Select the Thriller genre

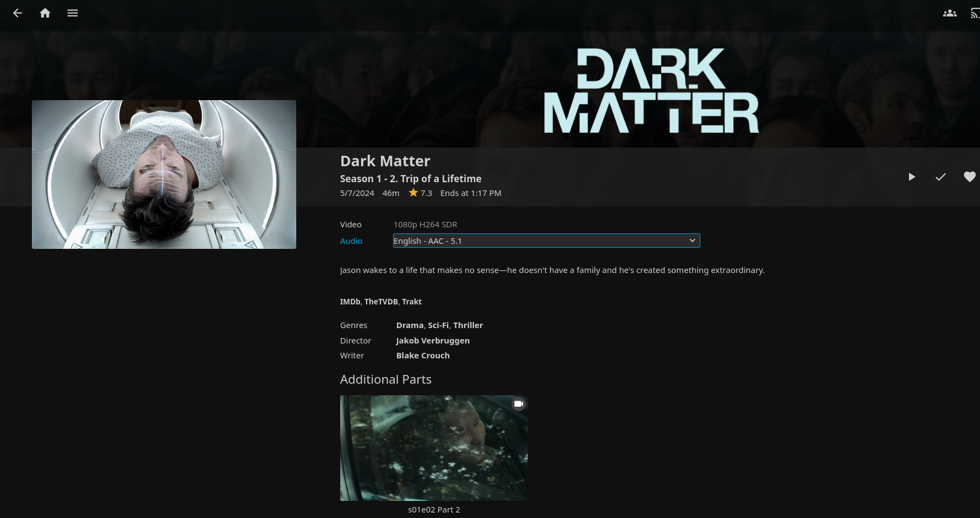click(x=468, y=325)
